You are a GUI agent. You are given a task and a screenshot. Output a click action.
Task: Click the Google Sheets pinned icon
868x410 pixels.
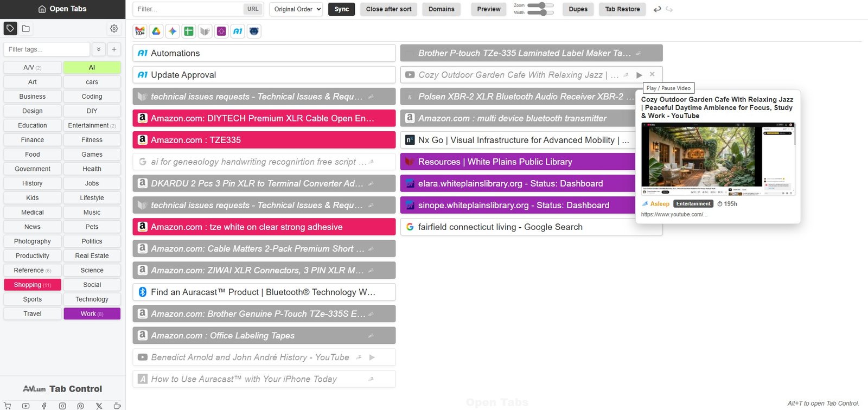click(189, 31)
